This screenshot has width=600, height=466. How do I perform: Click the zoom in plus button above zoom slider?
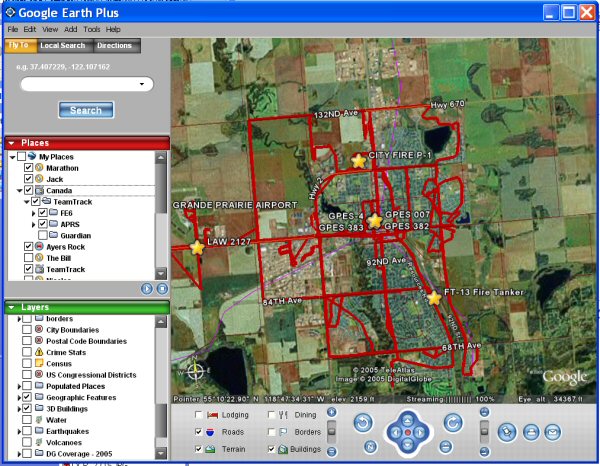(332, 412)
